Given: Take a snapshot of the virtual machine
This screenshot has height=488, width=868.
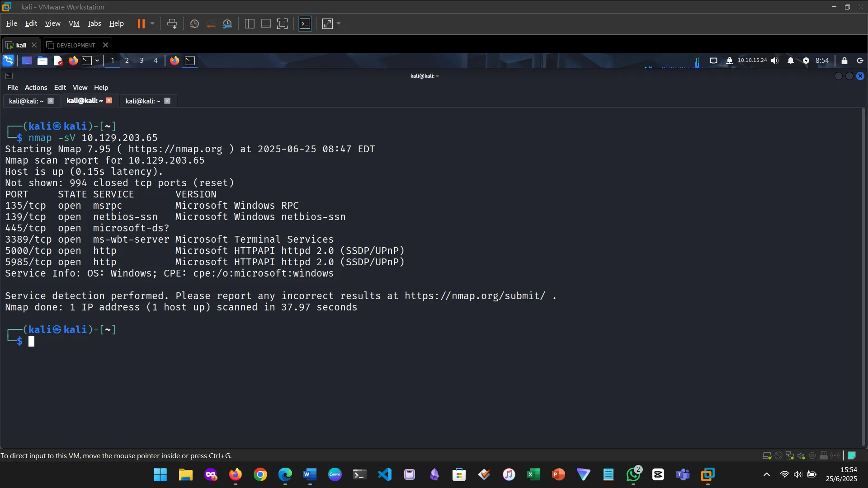Looking at the screenshot, I should (x=194, y=23).
